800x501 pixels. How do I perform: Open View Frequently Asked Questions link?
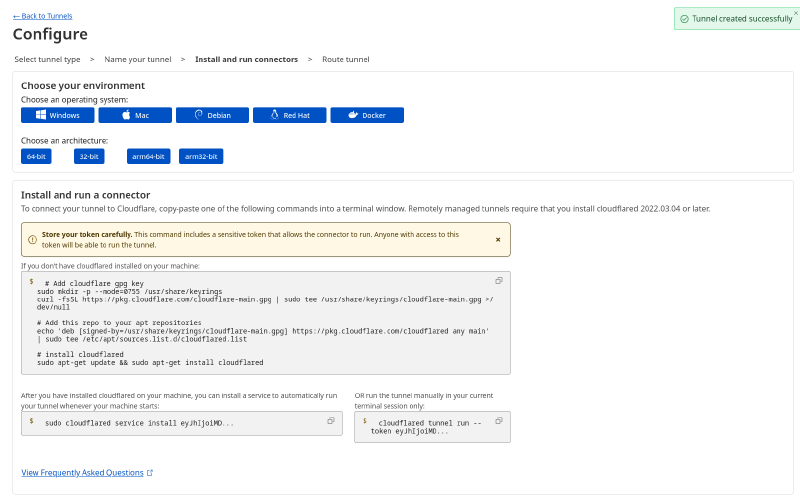pyautogui.click(x=82, y=473)
